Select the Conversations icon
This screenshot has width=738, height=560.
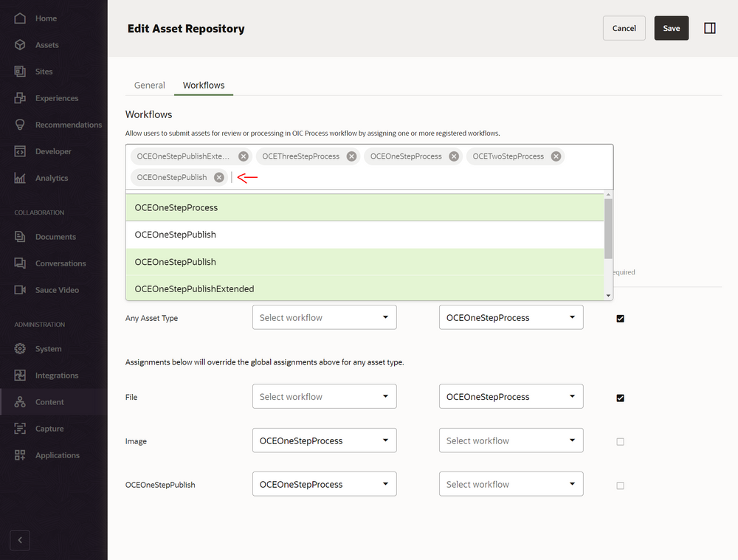point(20,263)
